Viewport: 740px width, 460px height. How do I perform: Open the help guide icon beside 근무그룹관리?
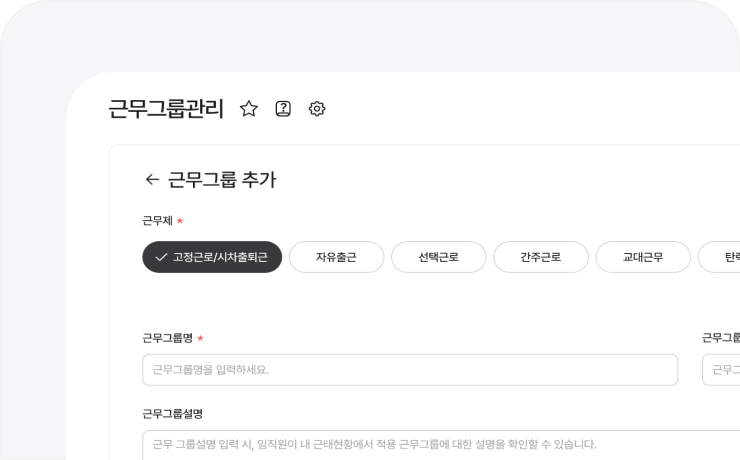[283, 109]
